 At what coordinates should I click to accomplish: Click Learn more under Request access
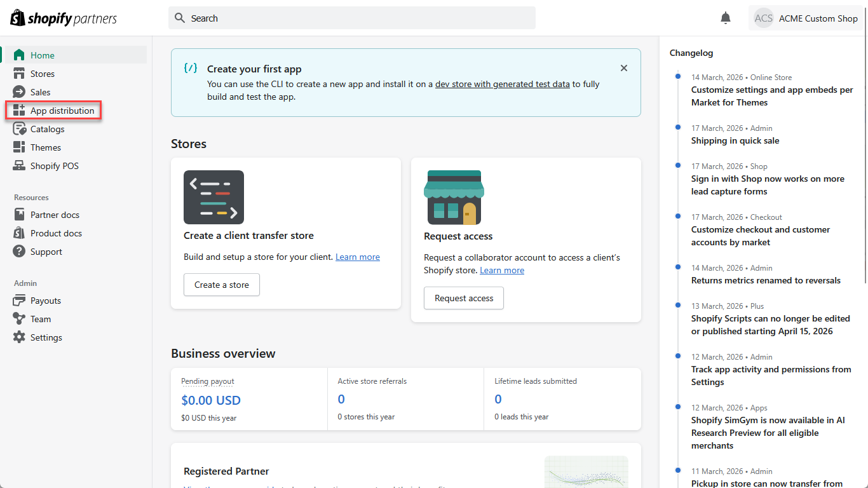(x=502, y=270)
